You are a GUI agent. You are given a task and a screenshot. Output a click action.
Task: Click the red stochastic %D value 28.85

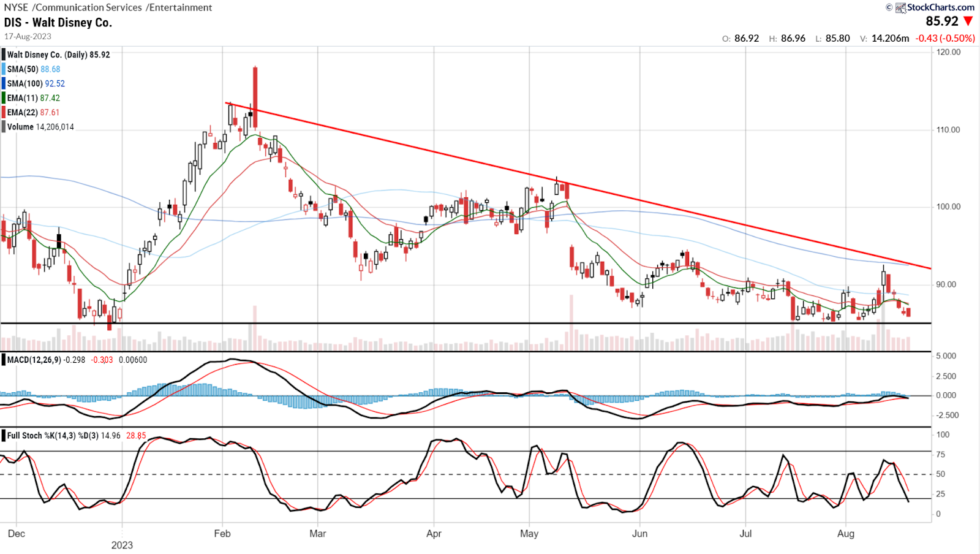pos(136,436)
